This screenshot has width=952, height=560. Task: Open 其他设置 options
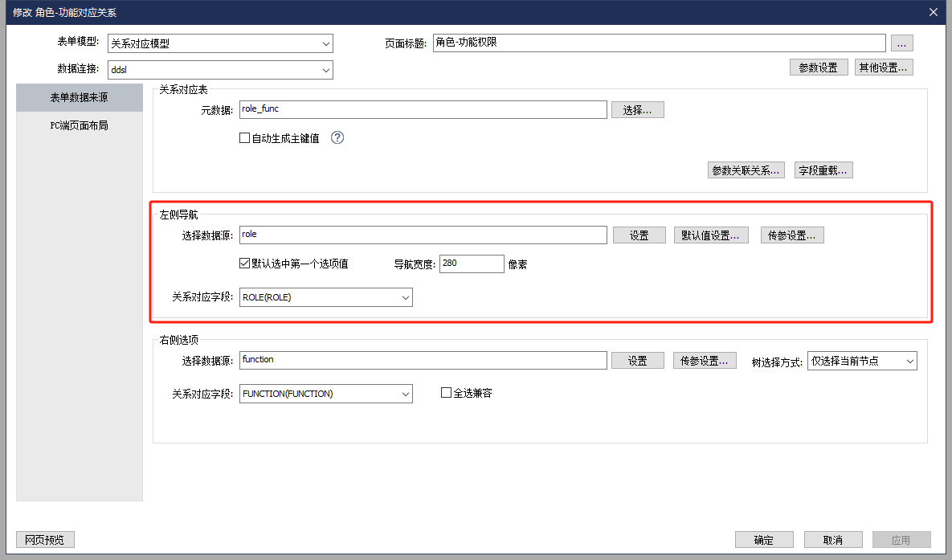point(883,67)
